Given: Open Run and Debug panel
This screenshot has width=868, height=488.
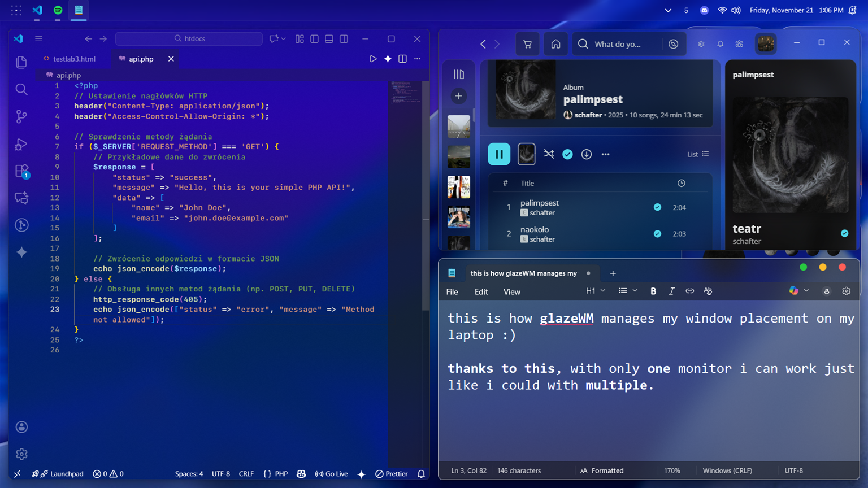Looking at the screenshot, I should tap(21, 145).
